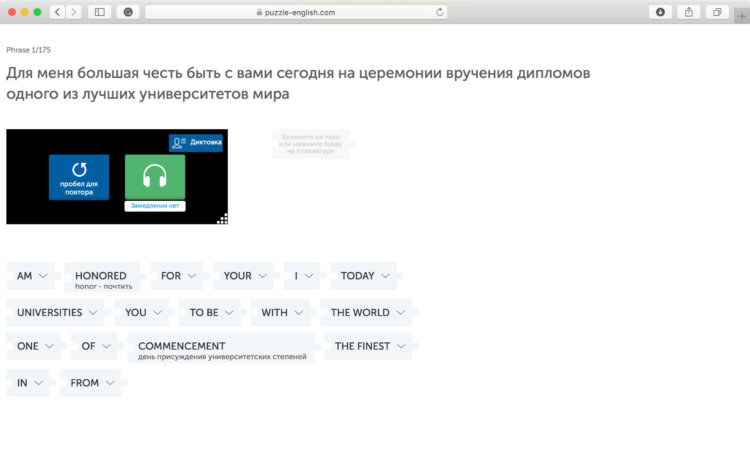
Task: Open the Safari share menu
Action: pos(688,12)
